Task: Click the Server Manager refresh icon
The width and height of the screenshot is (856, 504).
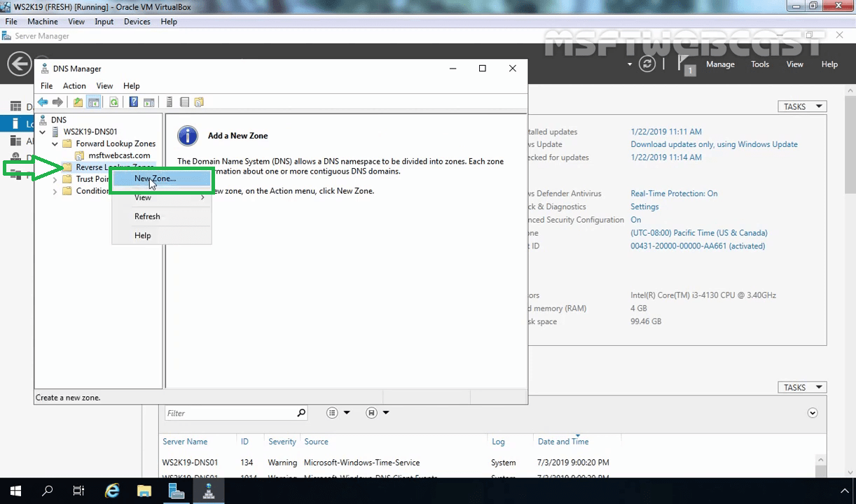Action: tap(647, 64)
